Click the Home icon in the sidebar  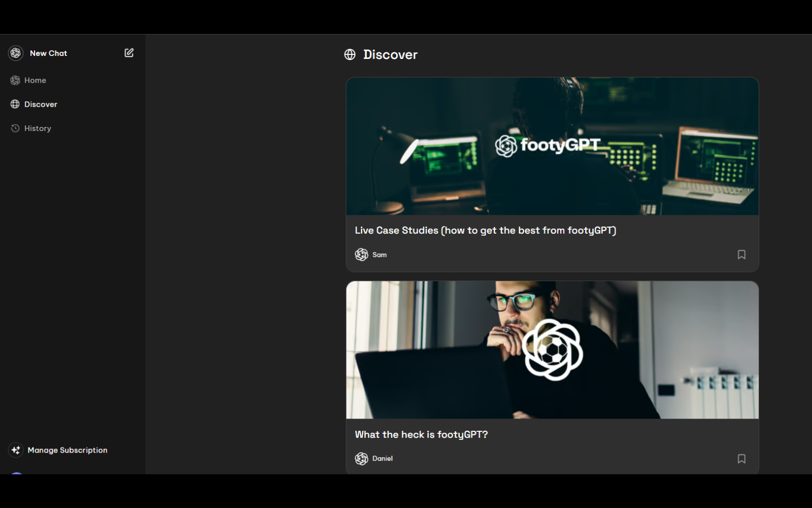tap(15, 80)
